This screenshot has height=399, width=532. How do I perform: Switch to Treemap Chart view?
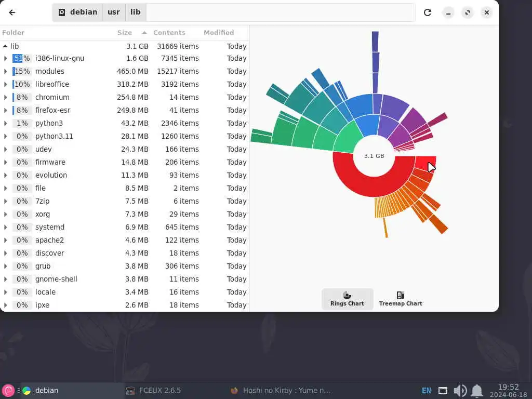click(x=401, y=299)
